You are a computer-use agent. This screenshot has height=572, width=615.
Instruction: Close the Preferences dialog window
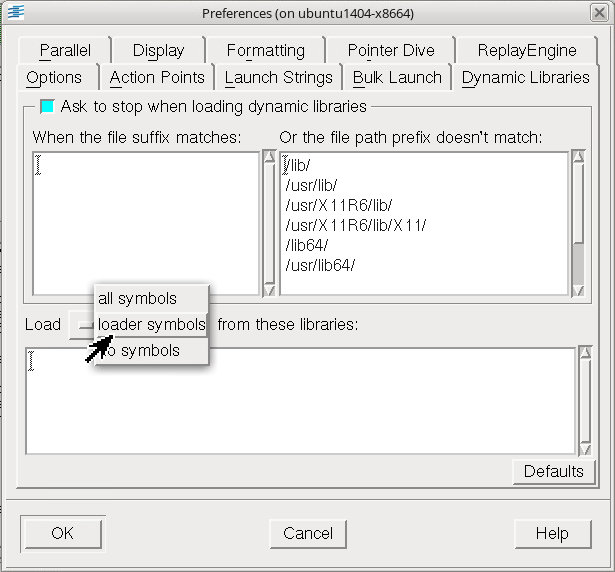598,13
